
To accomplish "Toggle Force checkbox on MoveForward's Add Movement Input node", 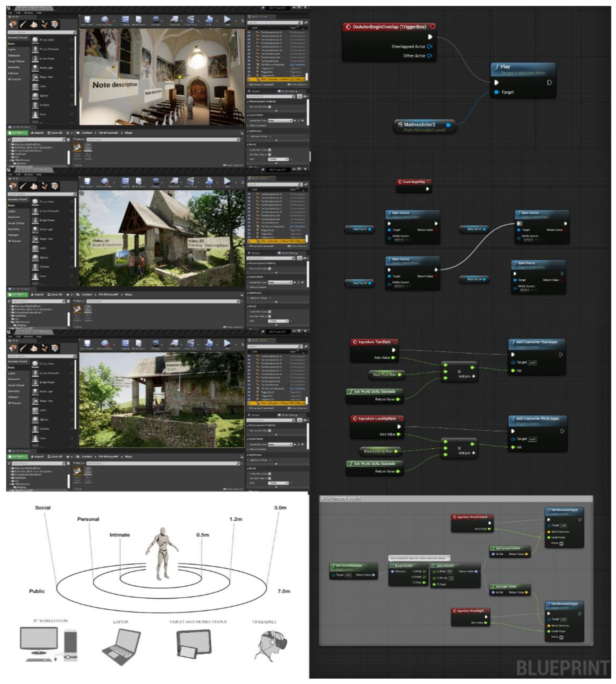I will tap(561, 544).
